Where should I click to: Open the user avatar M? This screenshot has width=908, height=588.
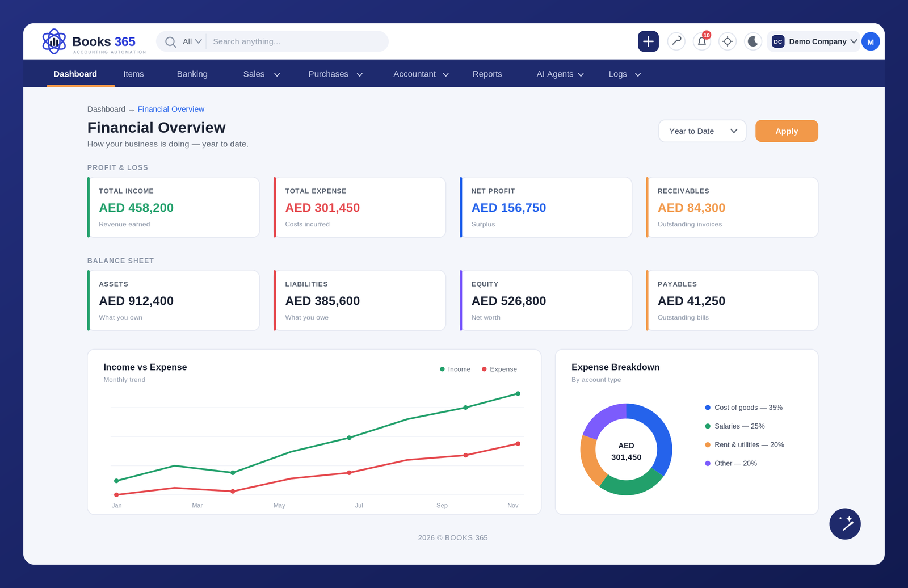(x=871, y=41)
